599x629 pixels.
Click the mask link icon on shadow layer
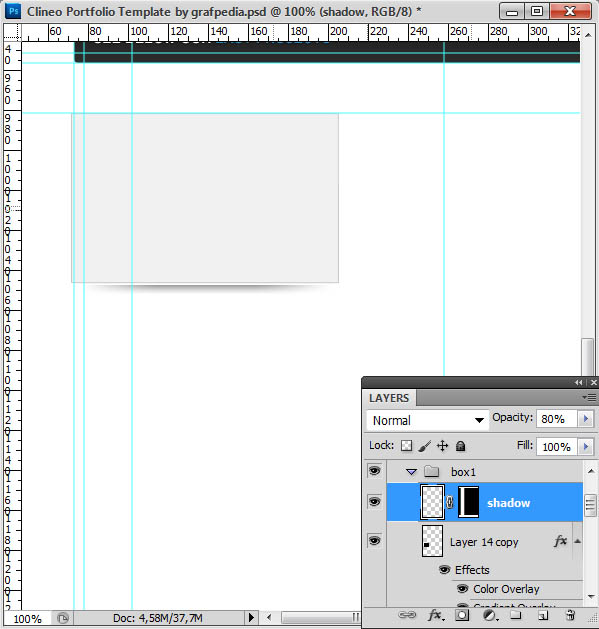tap(450, 502)
